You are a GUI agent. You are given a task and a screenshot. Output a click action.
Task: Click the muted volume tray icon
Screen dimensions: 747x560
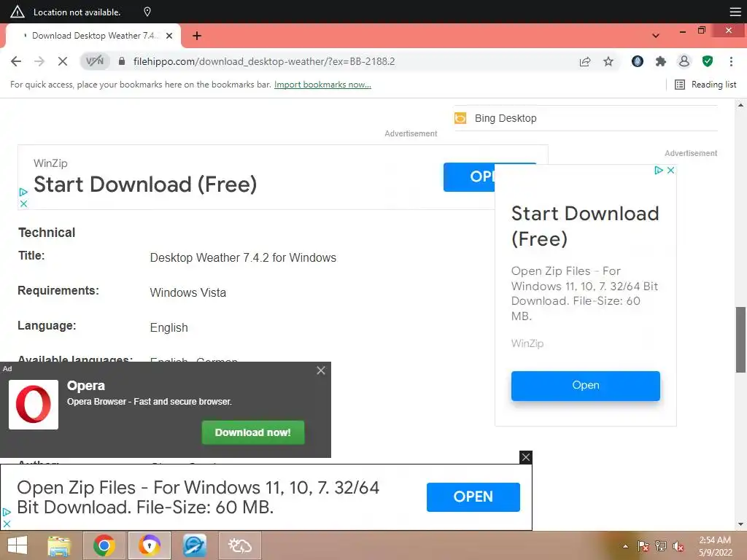pos(678,546)
